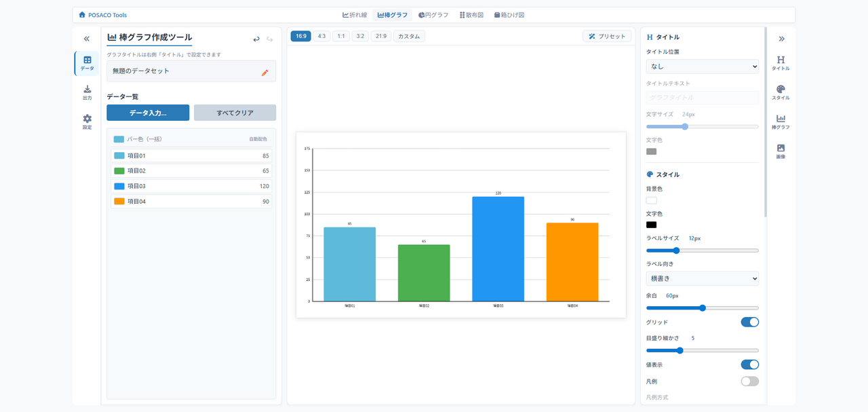The width and height of the screenshot is (868, 412).
Task: Open the 棒グラフ settings icon in right sidebar
Action: [781, 122]
